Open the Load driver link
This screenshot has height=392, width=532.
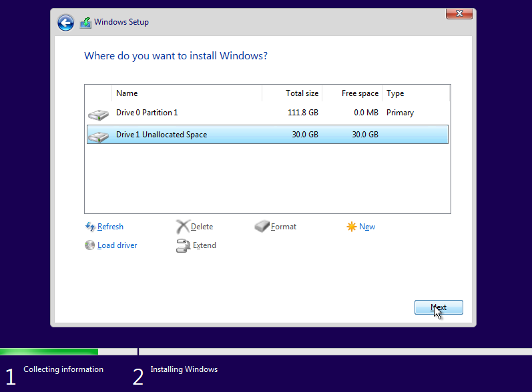click(117, 245)
